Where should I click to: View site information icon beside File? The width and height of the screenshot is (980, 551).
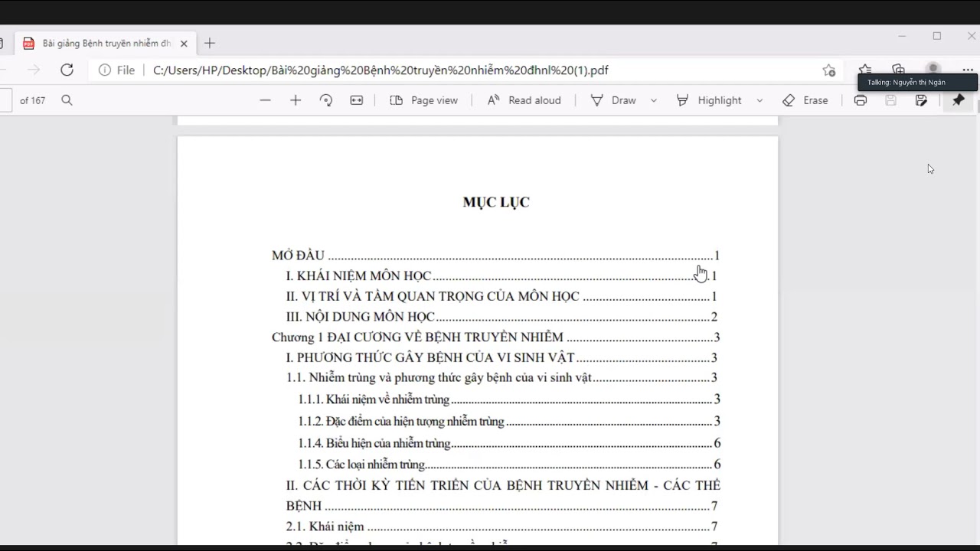[104, 70]
